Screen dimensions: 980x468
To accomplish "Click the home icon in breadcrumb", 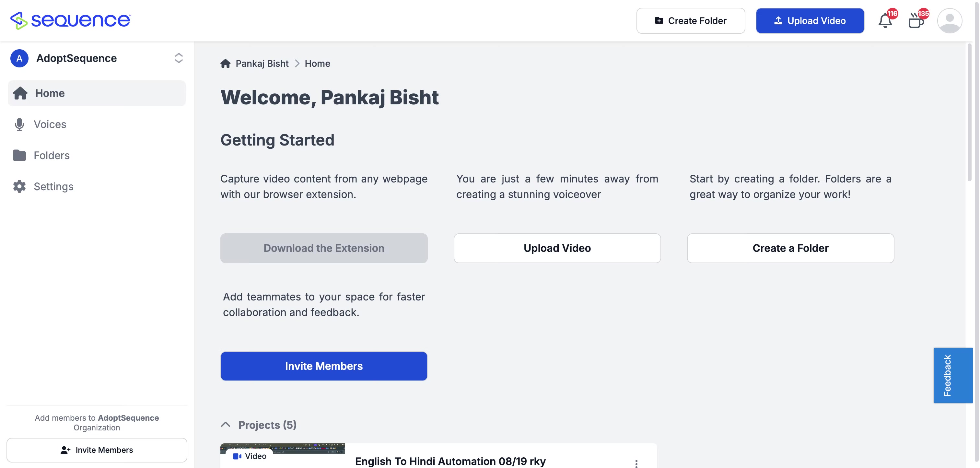I will [225, 64].
